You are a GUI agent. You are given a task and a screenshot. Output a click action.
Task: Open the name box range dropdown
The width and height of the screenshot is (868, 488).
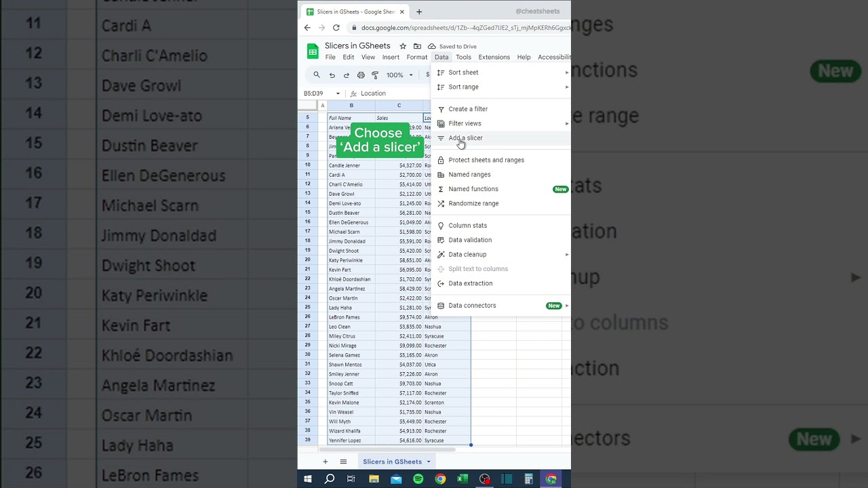click(338, 94)
